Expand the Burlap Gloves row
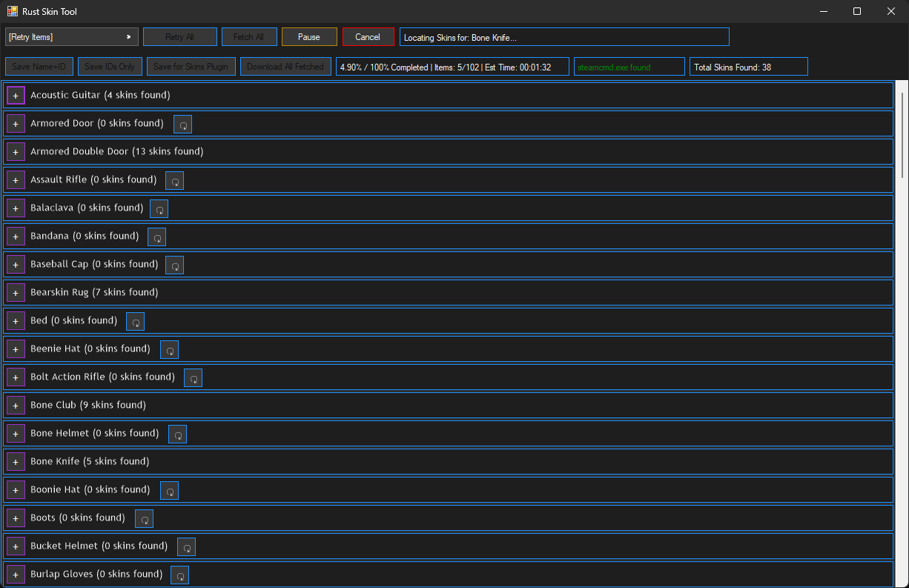This screenshot has height=588, width=909. click(16, 575)
